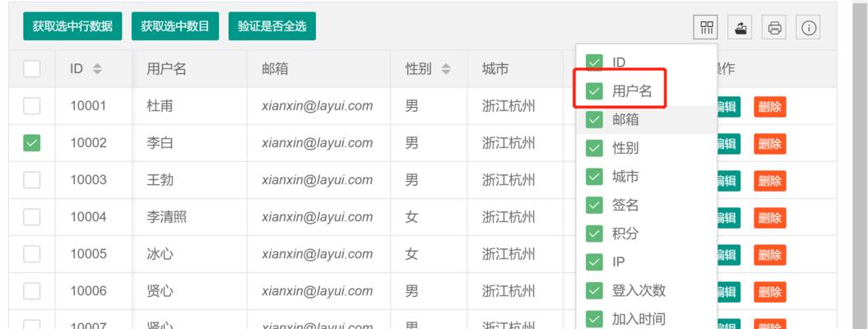The image size is (868, 329).
Task: Toggle IP column in filter list
Action: (594, 262)
